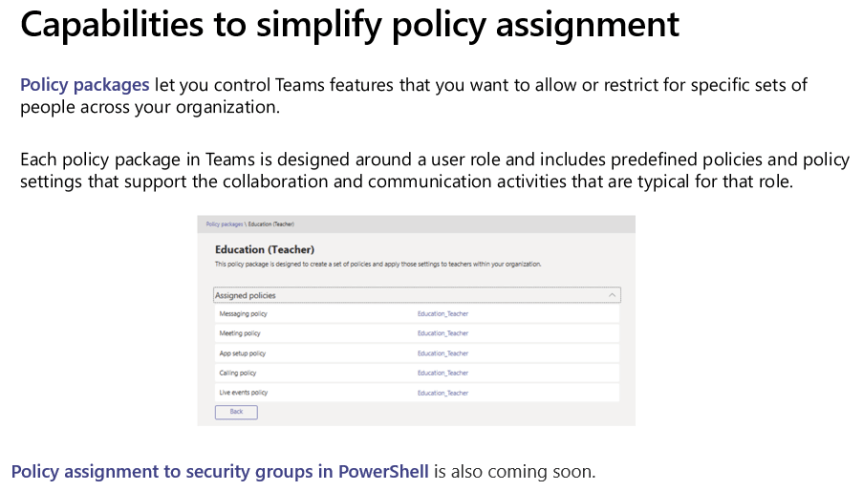Screen dimensions: 863x491
Task: Open Education_Teacher link for App setup policy
Action: (x=442, y=354)
